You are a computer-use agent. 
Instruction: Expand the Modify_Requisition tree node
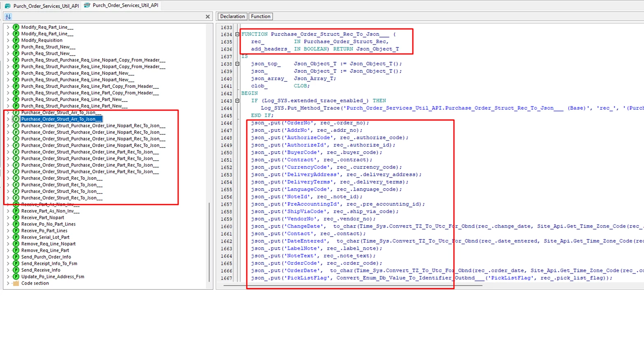(8, 40)
